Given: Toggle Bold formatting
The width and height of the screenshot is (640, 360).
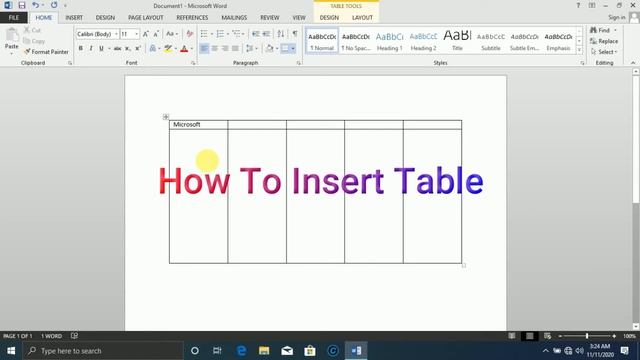Looking at the screenshot, I should [80, 49].
